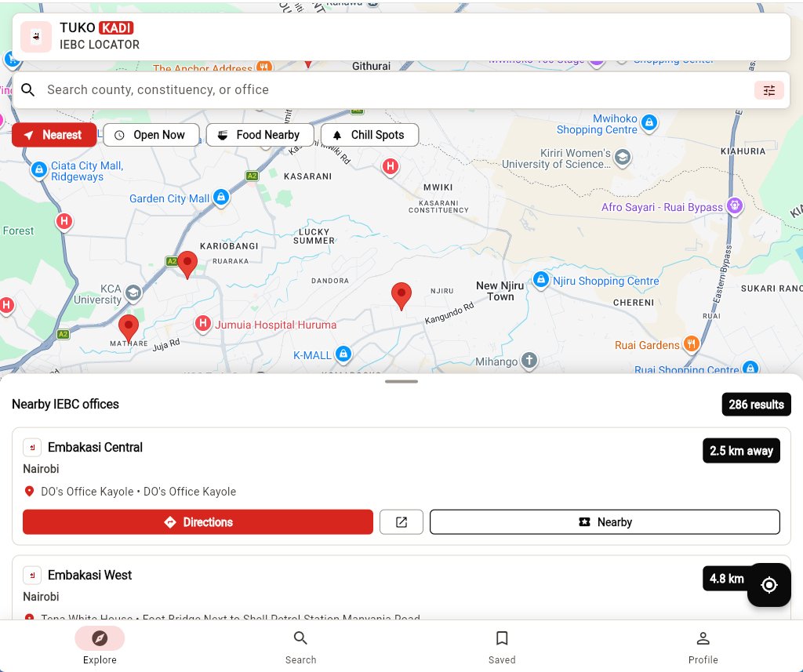Image resolution: width=803 pixels, height=672 pixels.
Task: Click the Kasarani map label
Action: [307, 176]
